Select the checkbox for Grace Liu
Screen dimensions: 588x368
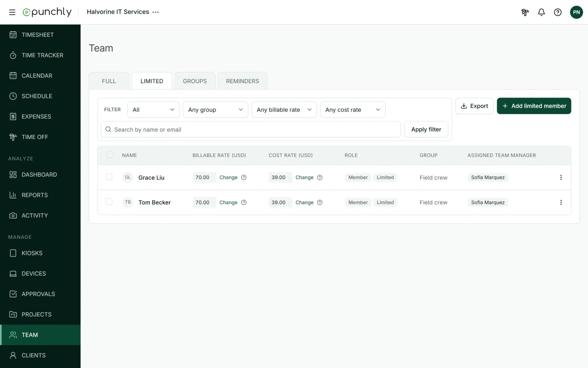click(109, 177)
